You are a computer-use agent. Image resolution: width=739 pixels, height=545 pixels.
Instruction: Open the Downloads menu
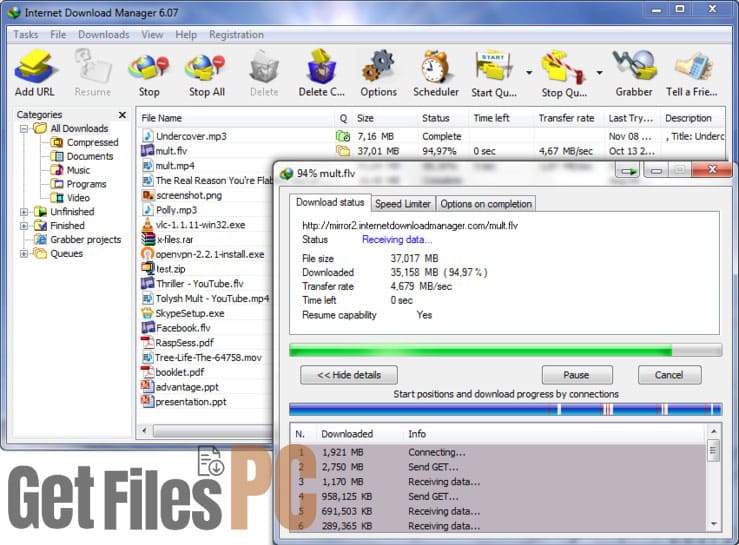coord(104,34)
